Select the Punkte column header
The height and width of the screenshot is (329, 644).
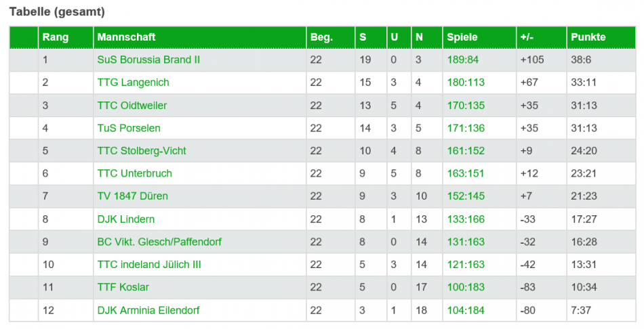[588, 37]
